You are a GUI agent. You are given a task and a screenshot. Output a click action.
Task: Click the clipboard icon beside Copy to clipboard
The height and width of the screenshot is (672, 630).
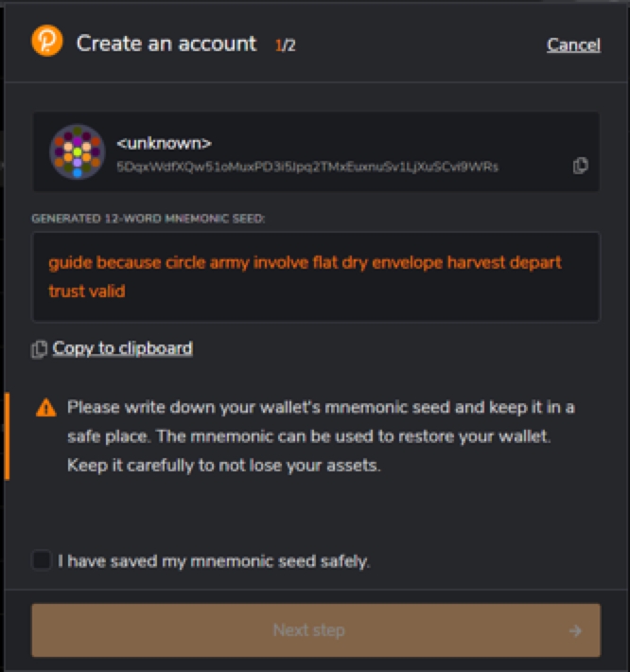39,349
